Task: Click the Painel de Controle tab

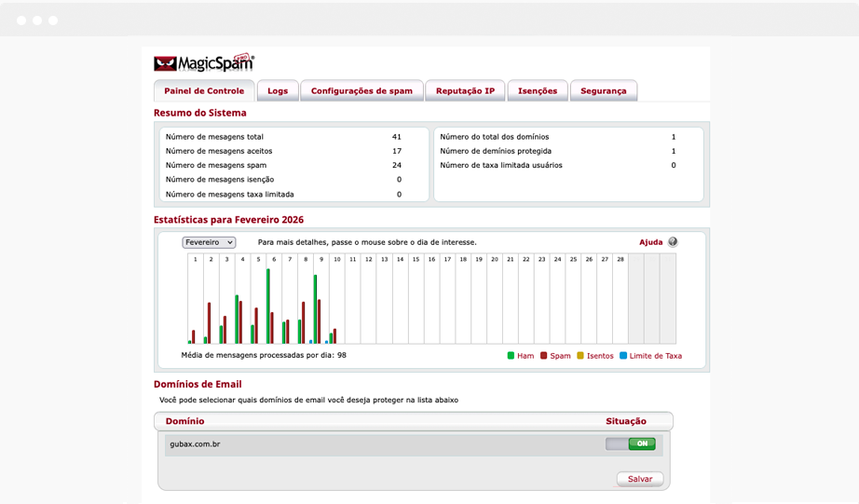Action: tap(204, 91)
